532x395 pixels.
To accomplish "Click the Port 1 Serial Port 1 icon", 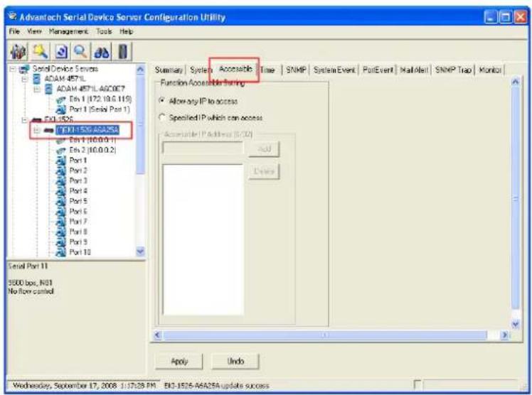I will [x=60, y=109].
